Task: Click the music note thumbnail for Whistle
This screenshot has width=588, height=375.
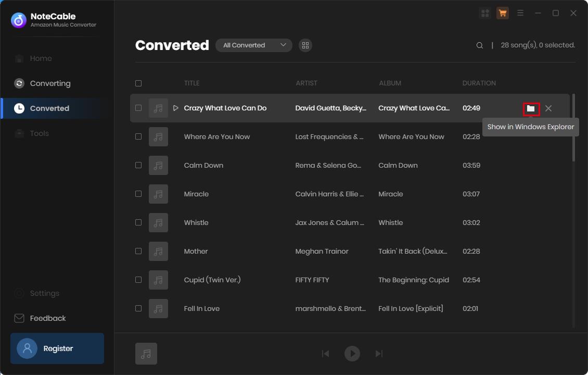Action: (x=158, y=222)
